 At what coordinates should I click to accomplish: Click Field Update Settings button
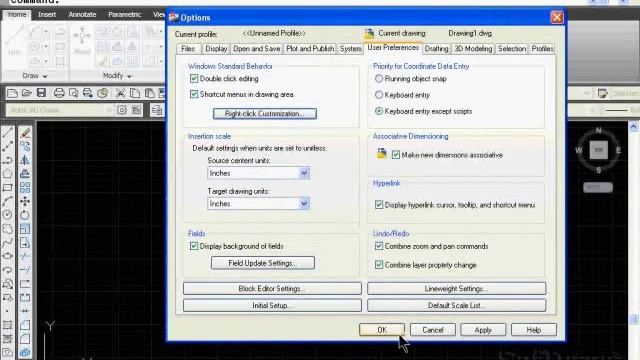click(263, 263)
